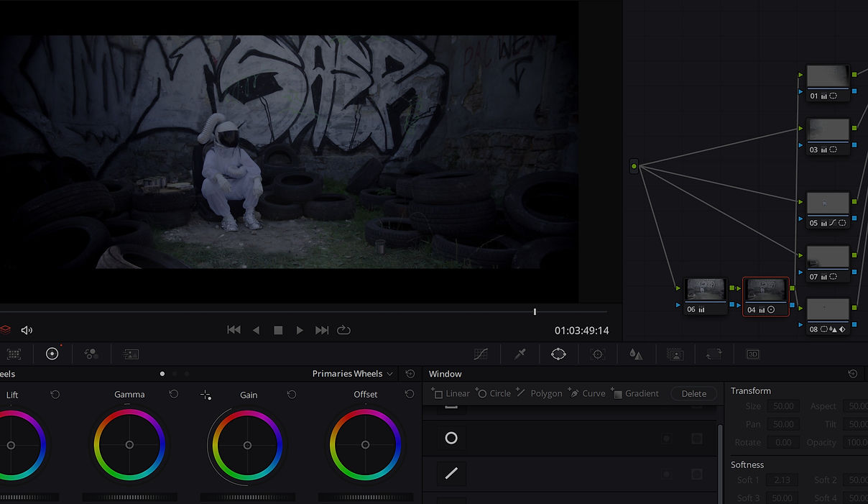This screenshot has height=504, width=868.
Task: Click the Delete window button
Action: 693,393
